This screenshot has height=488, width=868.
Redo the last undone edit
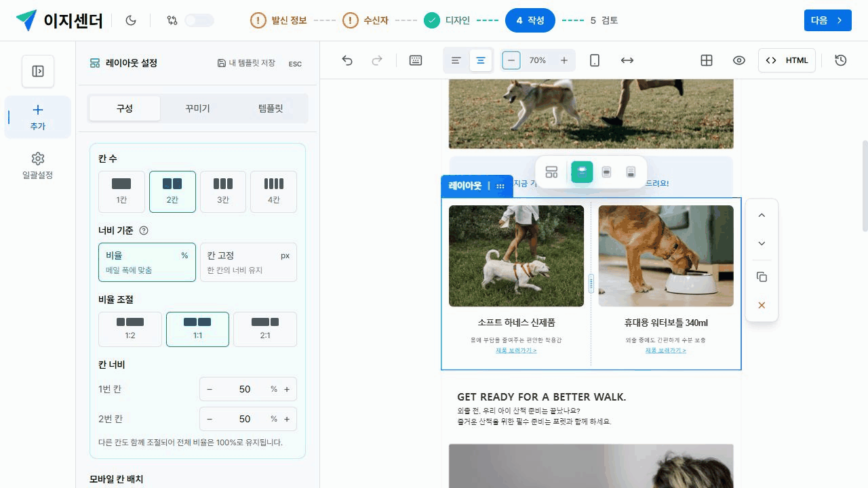click(x=377, y=60)
